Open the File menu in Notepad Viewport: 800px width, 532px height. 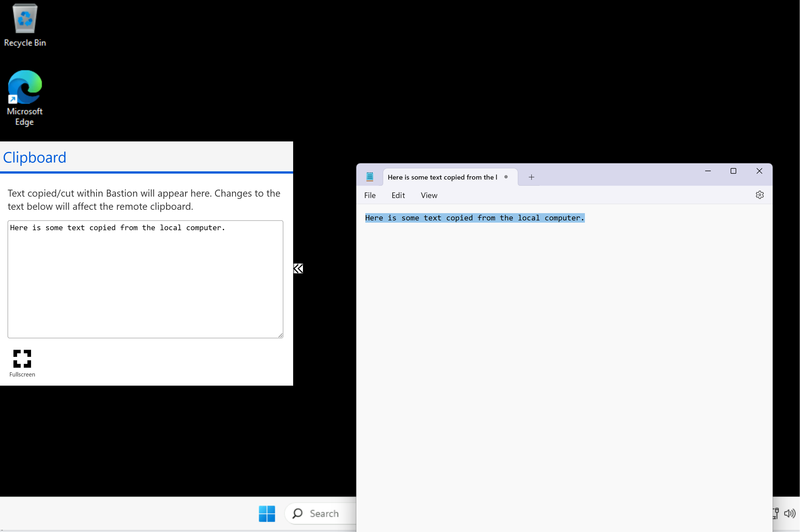click(x=370, y=195)
